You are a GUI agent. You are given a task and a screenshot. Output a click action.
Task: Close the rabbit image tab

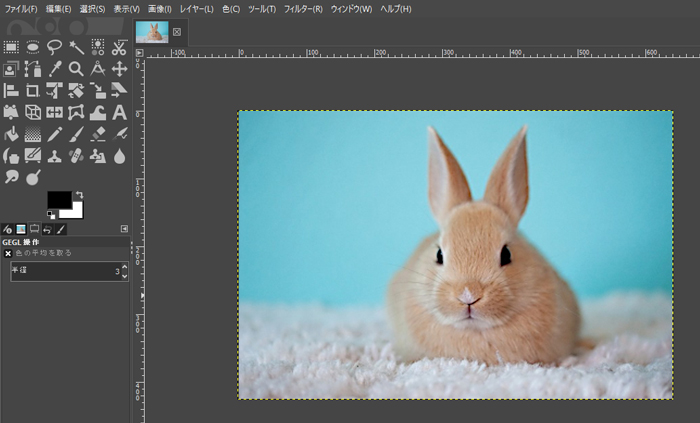(177, 32)
